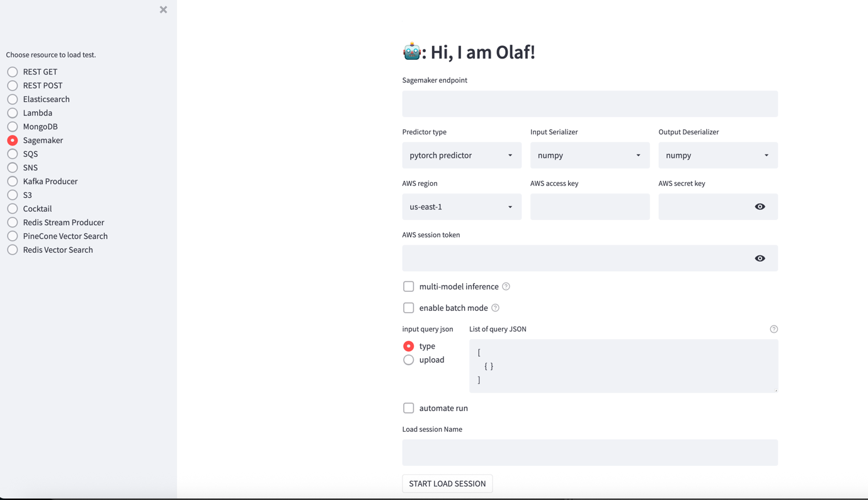
Task: Check the enable batch mode option
Action: 408,308
